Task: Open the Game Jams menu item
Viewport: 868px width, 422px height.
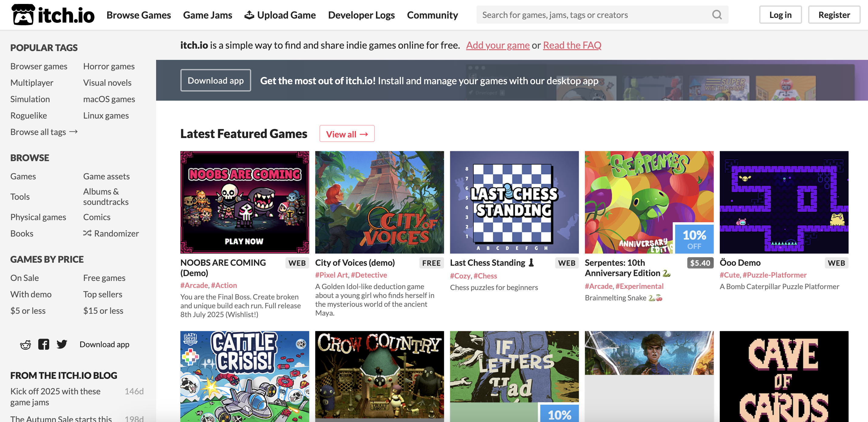Action: pyautogui.click(x=207, y=15)
